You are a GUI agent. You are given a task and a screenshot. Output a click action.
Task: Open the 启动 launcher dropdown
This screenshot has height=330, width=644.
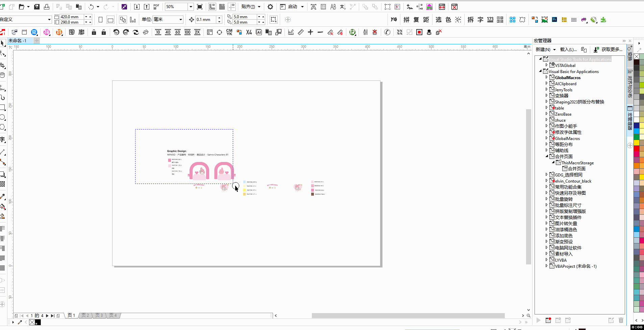pos(302,7)
